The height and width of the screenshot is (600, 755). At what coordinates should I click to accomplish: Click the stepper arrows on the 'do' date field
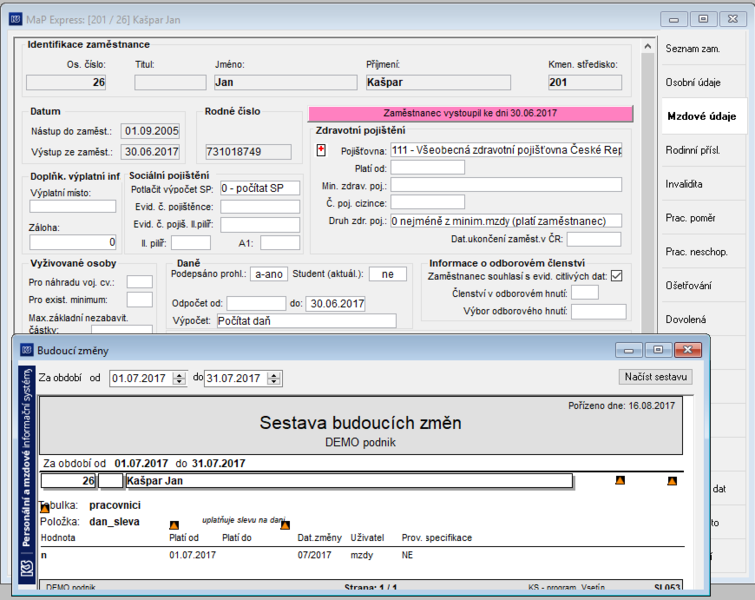[x=274, y=378]
